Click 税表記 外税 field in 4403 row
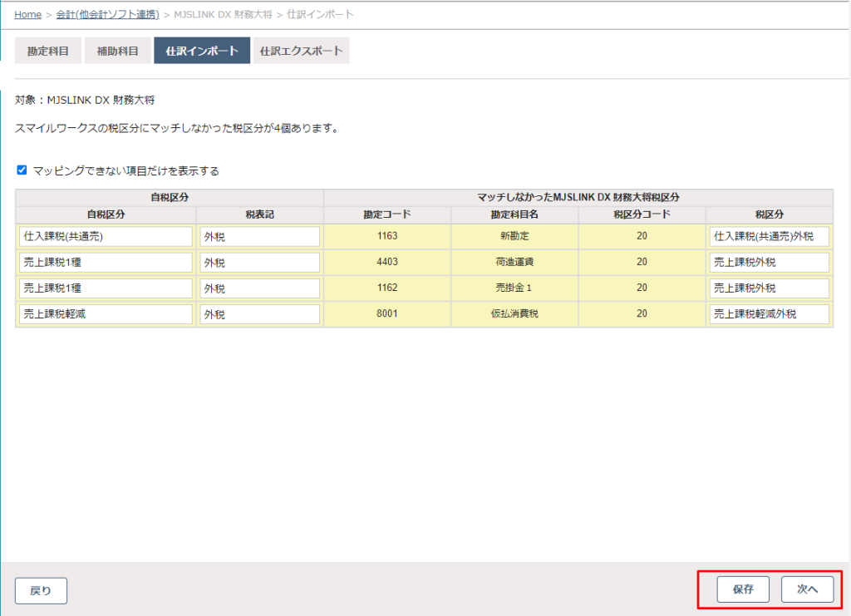Viewport: 851px width, 616px height. pos(260,263)
